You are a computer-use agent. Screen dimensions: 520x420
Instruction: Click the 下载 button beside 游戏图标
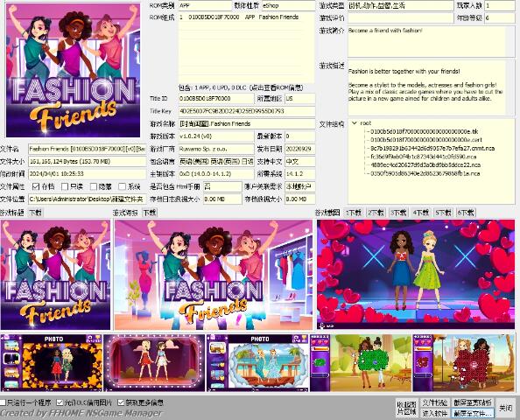click(x=35, y=213)
